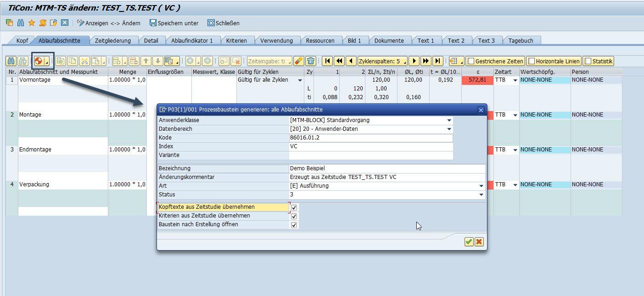
Task: Open the Anwenderklasse dropdown
Action: click(x=449, y=120)
